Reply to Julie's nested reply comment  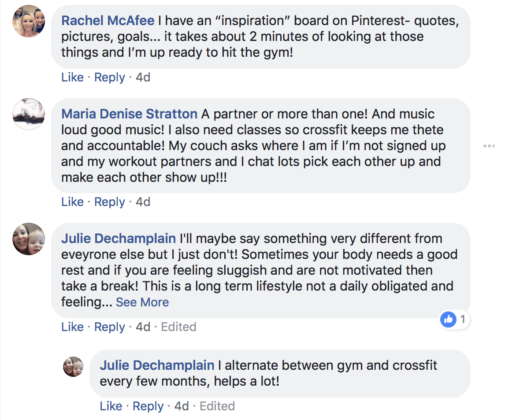tap(148, 406)
